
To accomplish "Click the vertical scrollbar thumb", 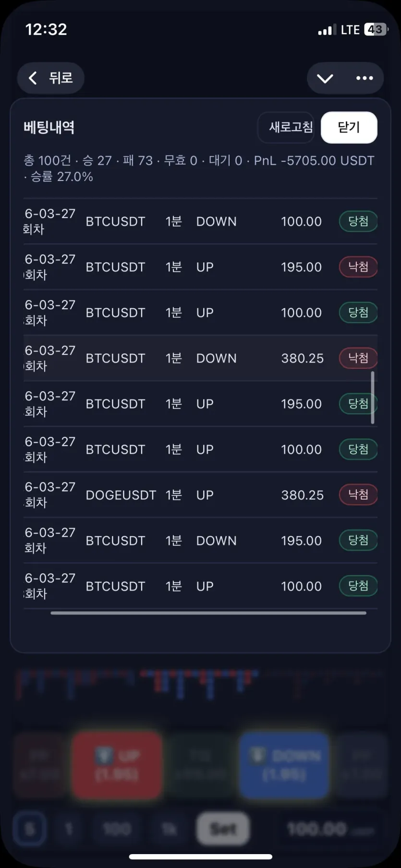I will tap(373, 398).
